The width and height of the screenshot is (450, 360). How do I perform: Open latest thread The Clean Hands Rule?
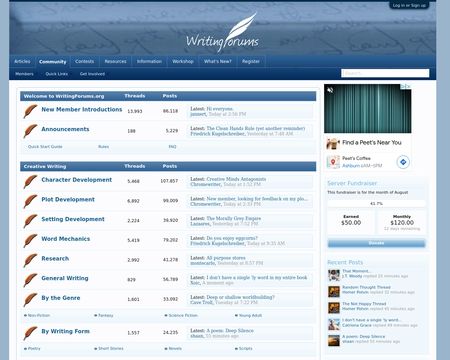256,128
